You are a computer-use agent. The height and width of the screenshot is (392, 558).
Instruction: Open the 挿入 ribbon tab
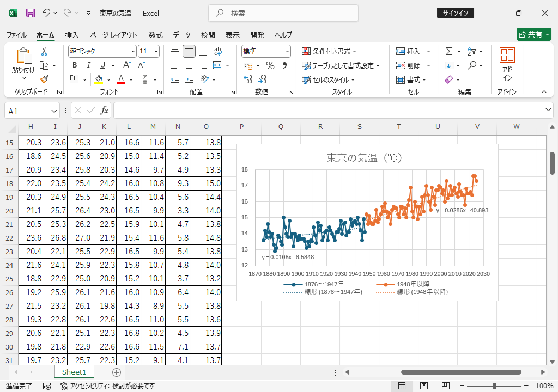[71, 35]
